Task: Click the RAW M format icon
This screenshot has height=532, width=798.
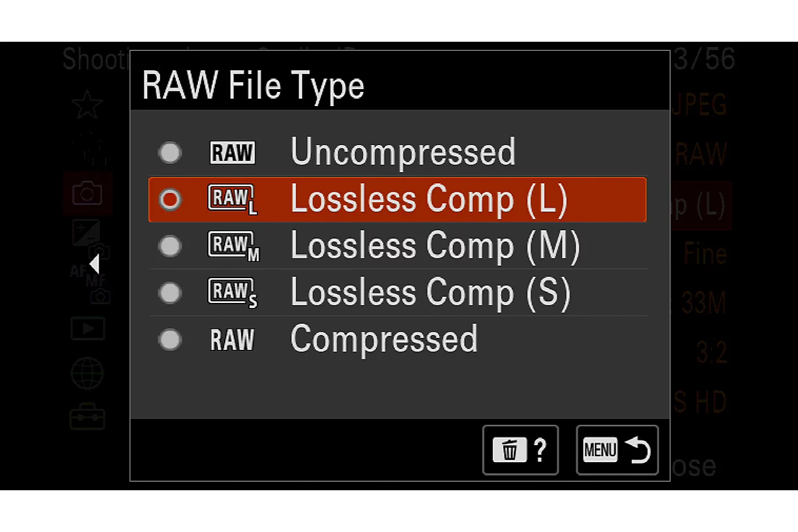Action: [x=234, y=247]
